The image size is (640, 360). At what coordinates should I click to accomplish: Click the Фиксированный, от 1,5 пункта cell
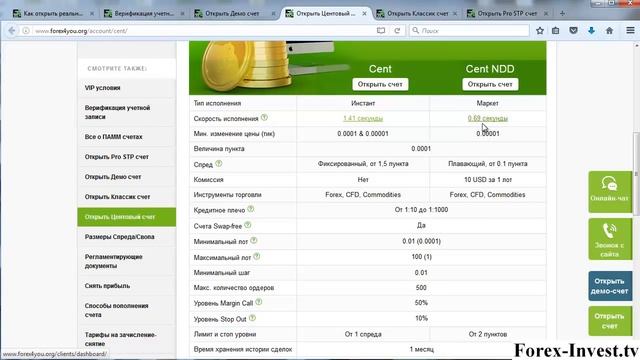point(363,164)
